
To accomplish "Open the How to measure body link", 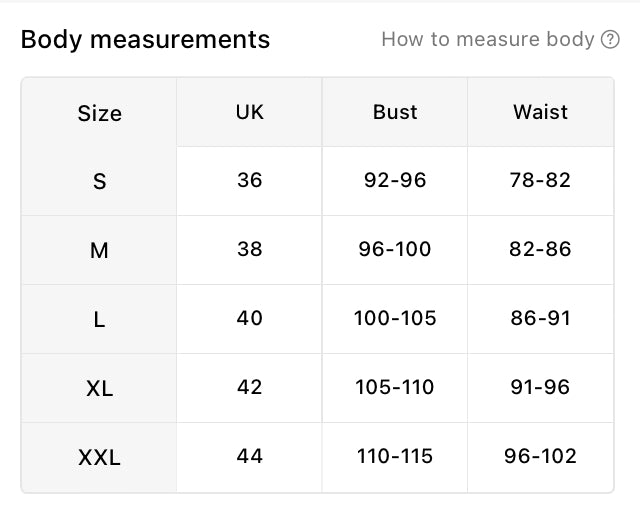I will [488, 40].
